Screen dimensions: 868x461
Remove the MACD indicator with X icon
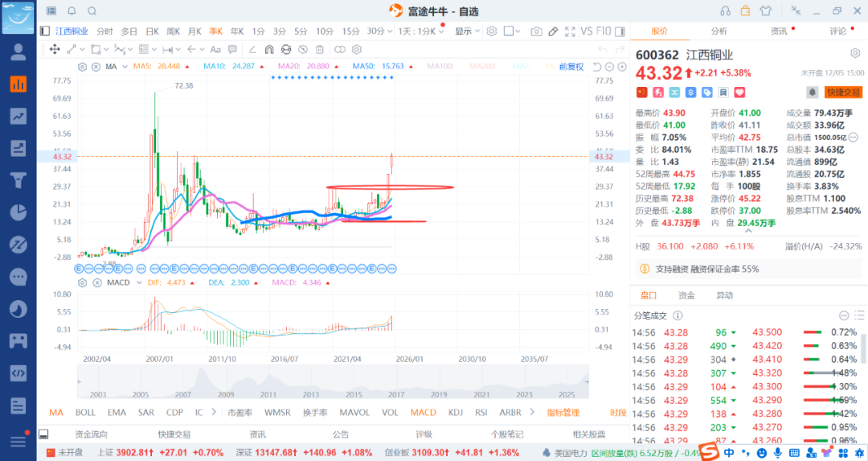click(x=97, y=282)
